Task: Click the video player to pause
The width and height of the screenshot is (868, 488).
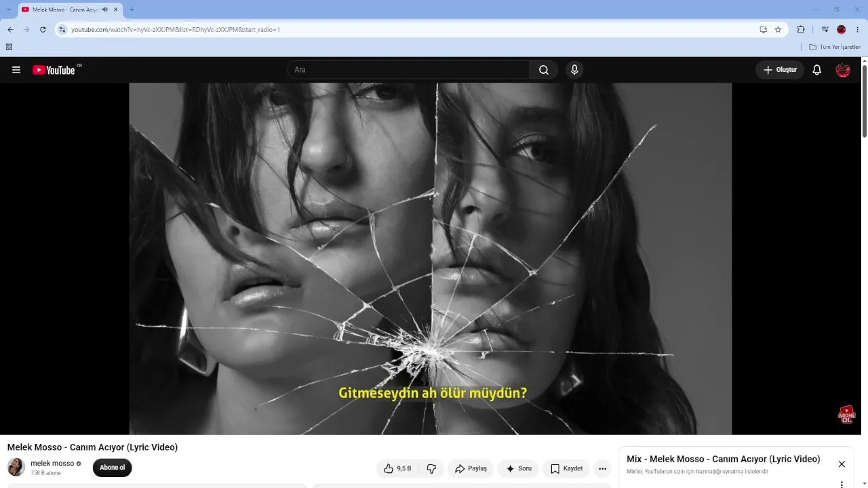Action: pos(431,258)
